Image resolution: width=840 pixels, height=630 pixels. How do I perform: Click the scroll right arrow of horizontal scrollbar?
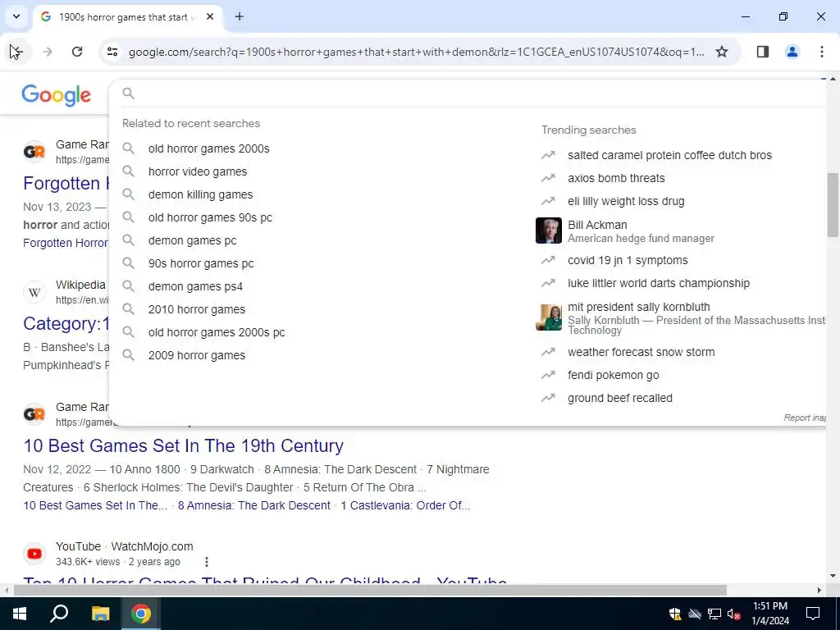819,591
